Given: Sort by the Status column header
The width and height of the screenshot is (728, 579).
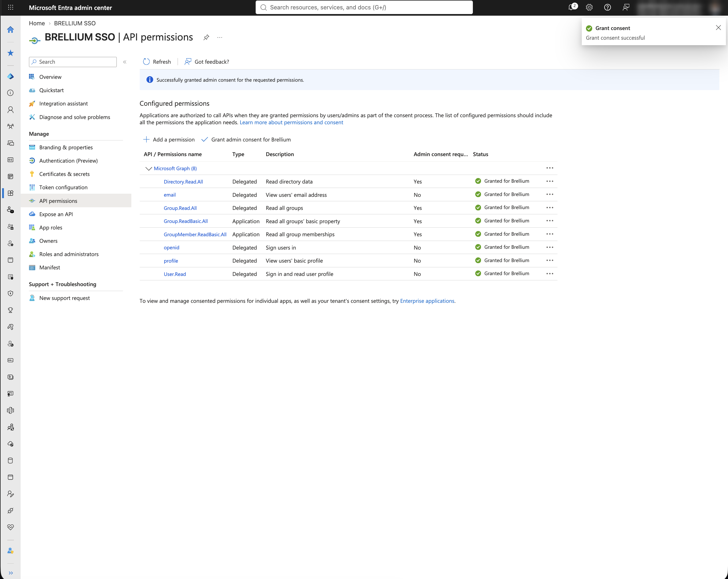Looking at the screenshot, I should [480, 154].
